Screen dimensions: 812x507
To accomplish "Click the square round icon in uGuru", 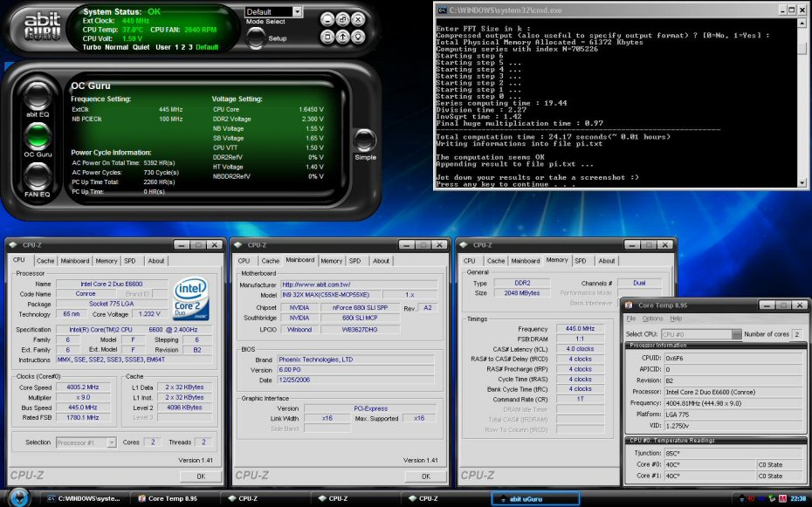I will (327, 37).
